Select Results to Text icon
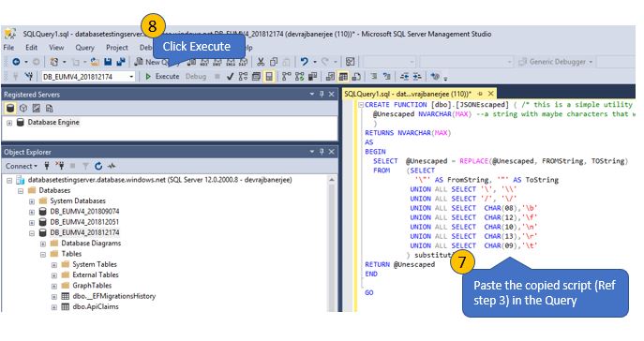This screenshot has height=341, width=644. click(x=330, y=76)
